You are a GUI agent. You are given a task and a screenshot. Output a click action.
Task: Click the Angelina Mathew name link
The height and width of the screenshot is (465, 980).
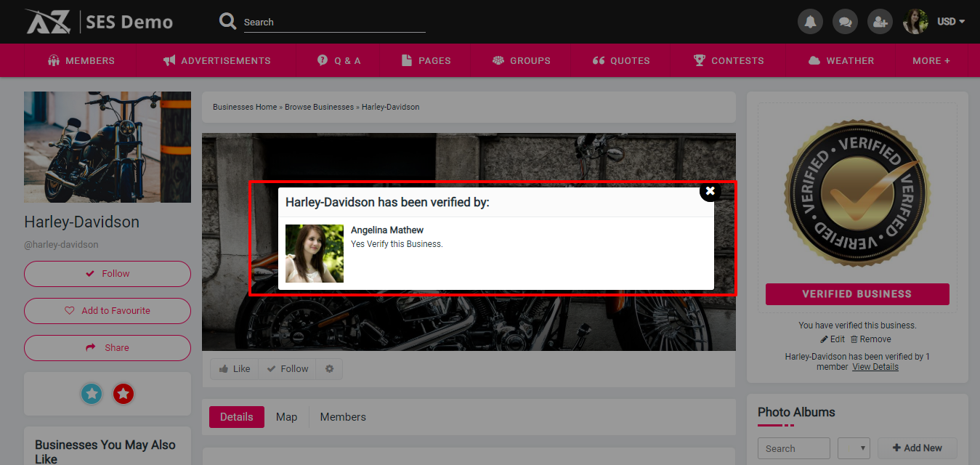pyautogui.click(x=387, y=230)
